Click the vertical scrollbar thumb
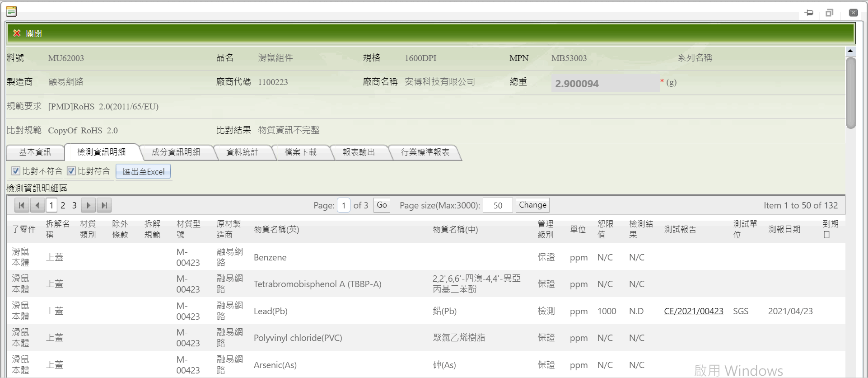This screenshot has width=868, height=378. (851, 93)
